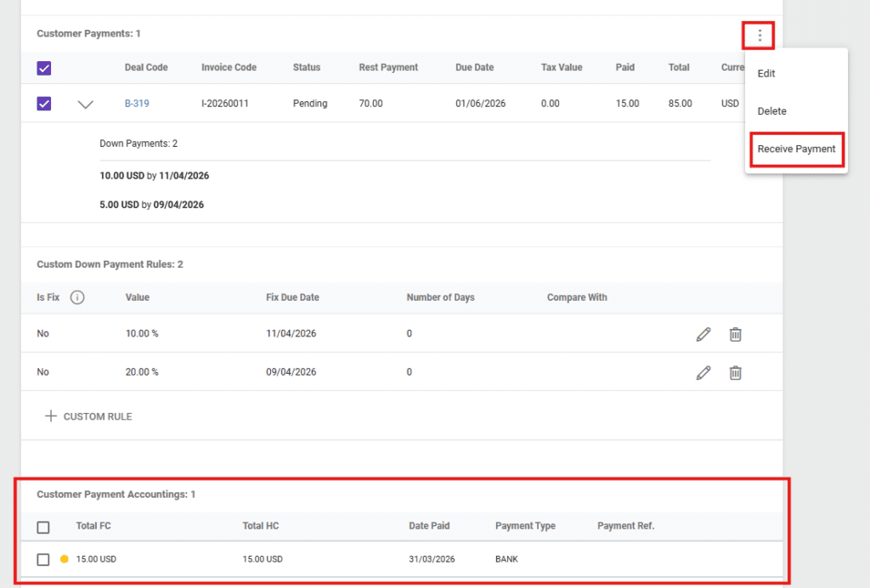Screen dimensions: 870x588
Task: Choose Edit from the context menu
Action: 766,74
